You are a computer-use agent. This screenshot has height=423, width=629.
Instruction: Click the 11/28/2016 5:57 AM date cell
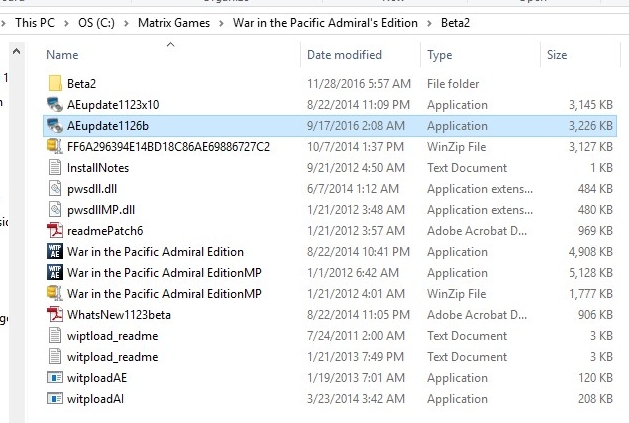pos(359,83)
